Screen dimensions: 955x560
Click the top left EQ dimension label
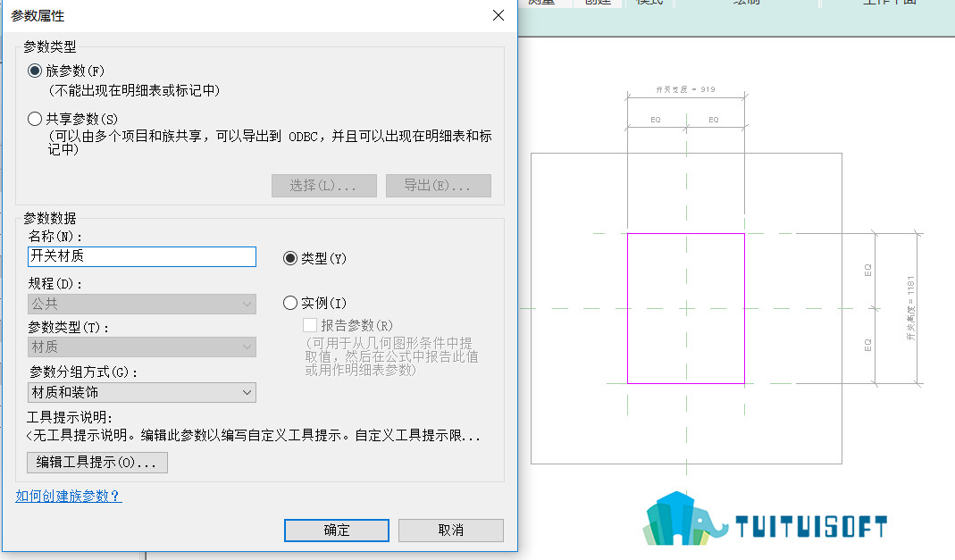coord(656,120)
